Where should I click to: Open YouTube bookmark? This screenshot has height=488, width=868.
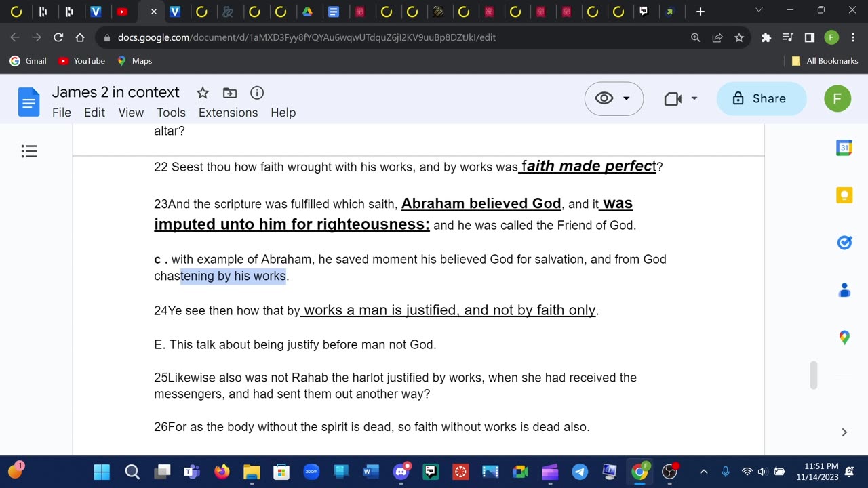81,61
